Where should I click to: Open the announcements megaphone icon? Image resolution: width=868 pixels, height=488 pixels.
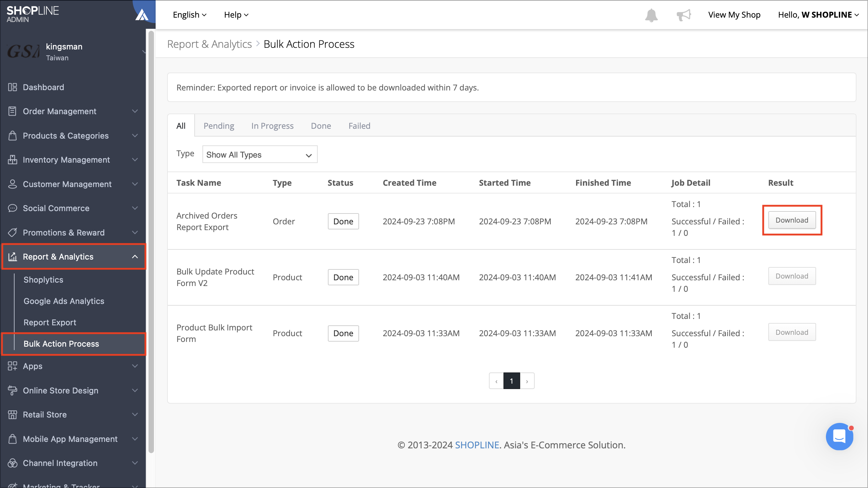[x=684, y=15]
